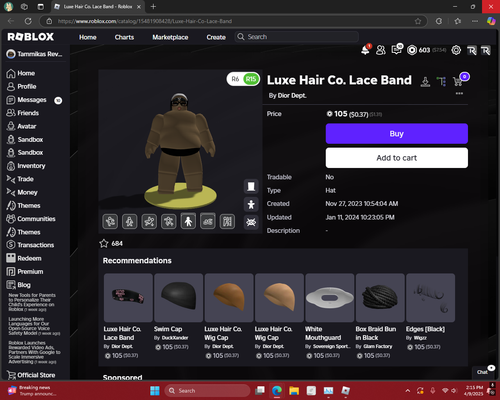Viewport: 500px width, 400px height.
Task: Open the Edges [Black] thumbnail
Action: click(430, 298)
